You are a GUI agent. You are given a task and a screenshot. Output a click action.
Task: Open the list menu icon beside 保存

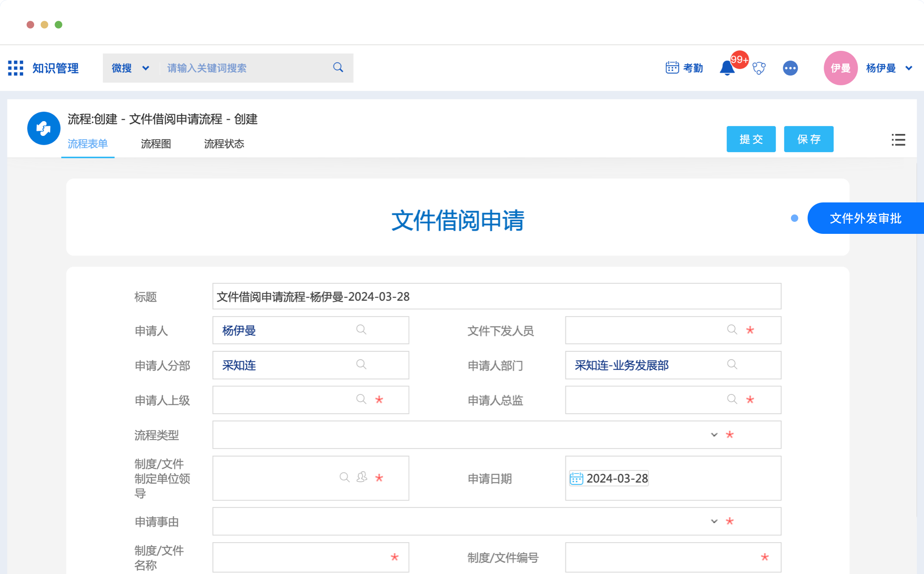(x=898, y=140)
